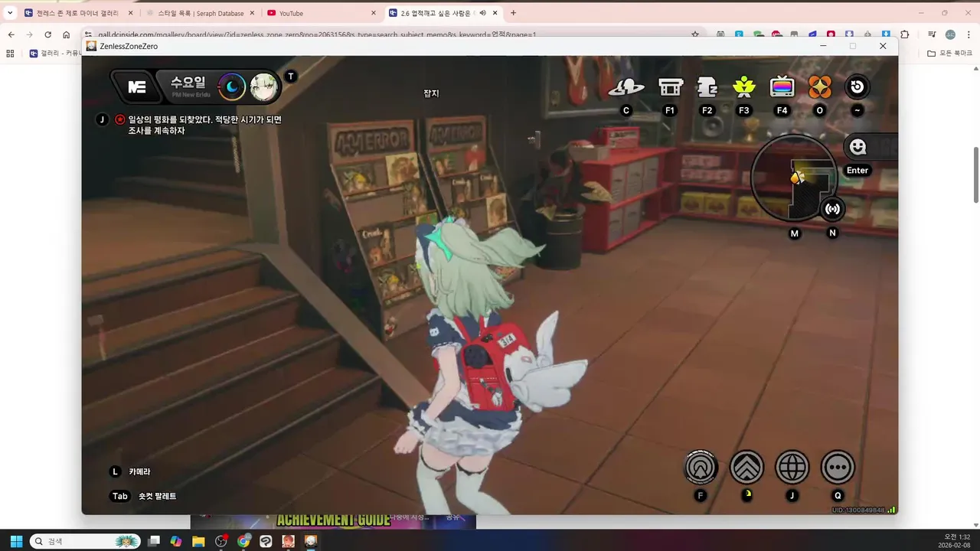Open the Chrome three-dot menu
980x551 pixels.
pyautogui.click(x=969, y=34)
